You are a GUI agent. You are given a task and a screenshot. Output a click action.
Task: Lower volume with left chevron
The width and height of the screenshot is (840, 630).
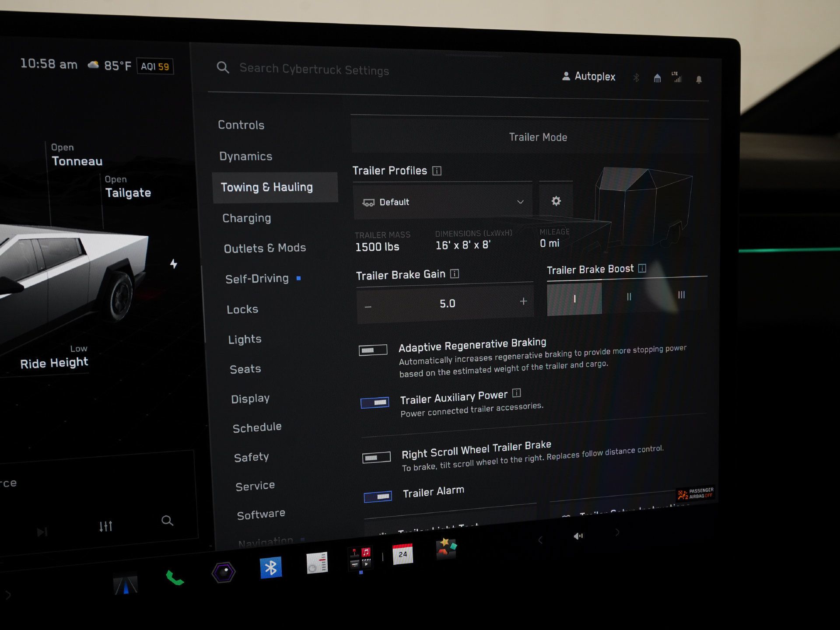click(x=540, y=540)
